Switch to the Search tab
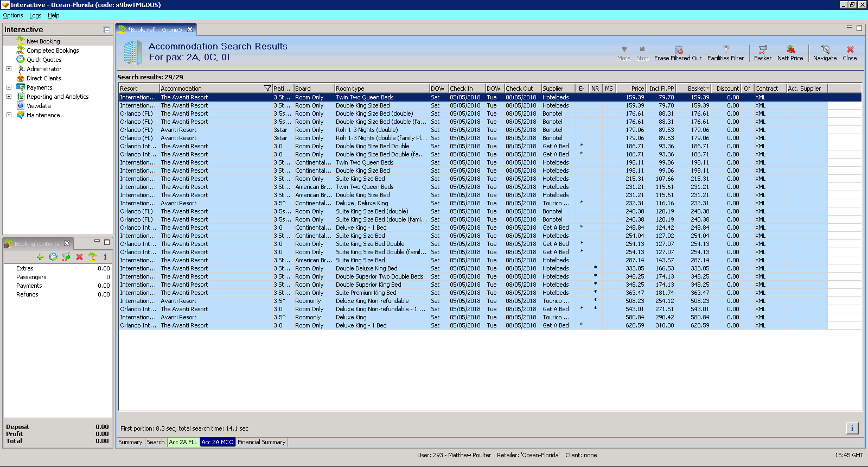The image size is (868, 467). click(156, 442)
